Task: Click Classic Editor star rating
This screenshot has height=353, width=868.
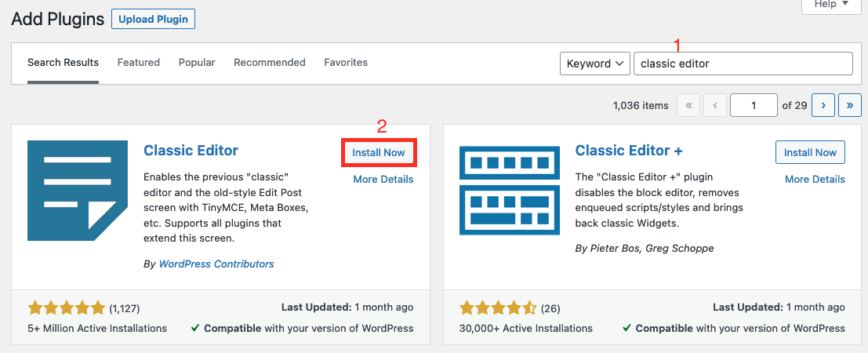Action: click(x=67, y=308)
